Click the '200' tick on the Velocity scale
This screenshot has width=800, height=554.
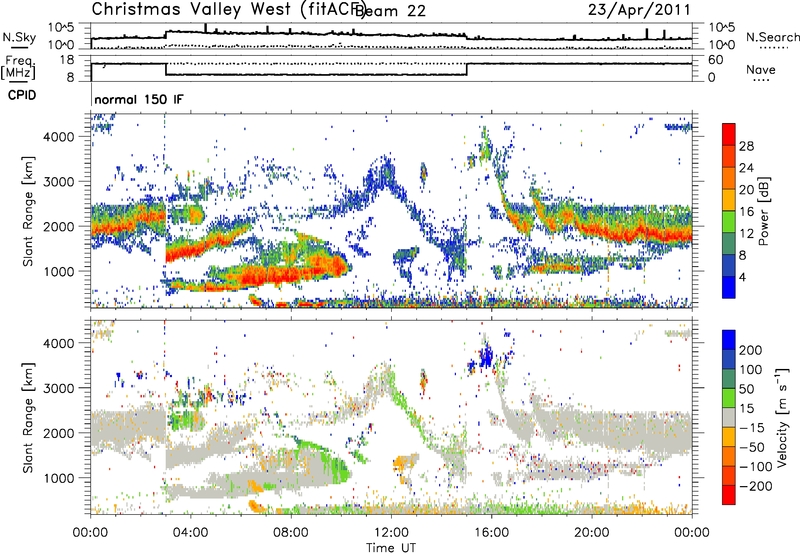[751, 350]
